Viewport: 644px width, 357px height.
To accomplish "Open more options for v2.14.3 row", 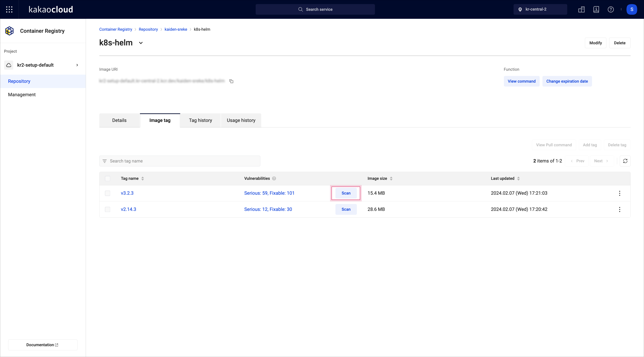I will (619, 209).
